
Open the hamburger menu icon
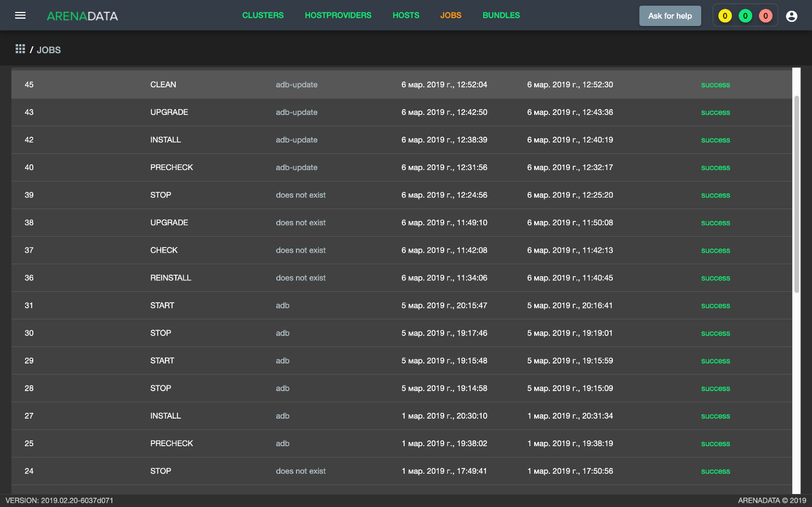pos(20,16)
